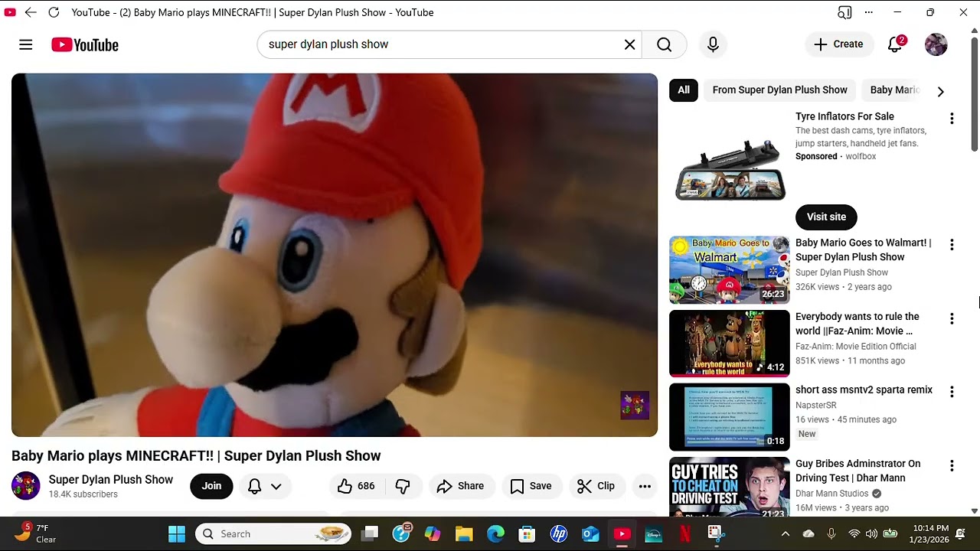Open the Baby Mario Goes to Walmart thumbnail
Image resolution: width=980 pixels, height=551 pixels.
pyautogui.click(x=730, y=270)
